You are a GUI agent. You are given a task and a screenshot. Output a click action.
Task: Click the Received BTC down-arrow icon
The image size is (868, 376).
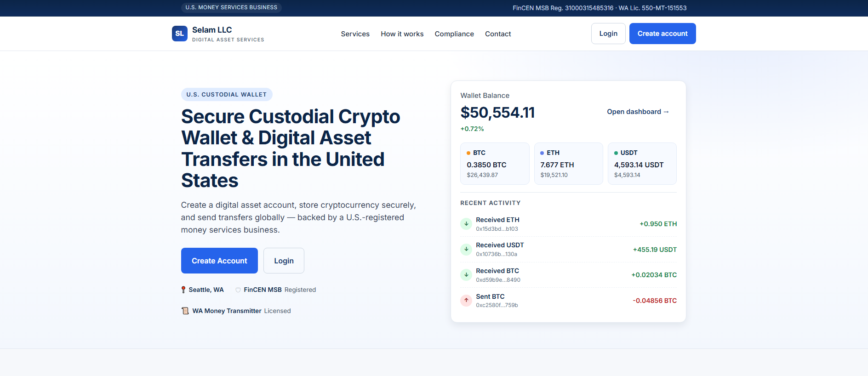[x=466, y=275]
